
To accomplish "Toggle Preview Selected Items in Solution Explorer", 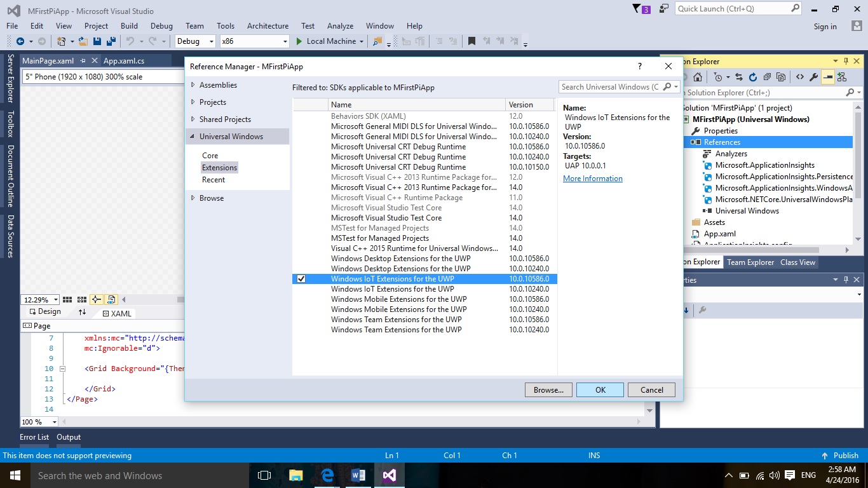I will click(x=828, y=78).
